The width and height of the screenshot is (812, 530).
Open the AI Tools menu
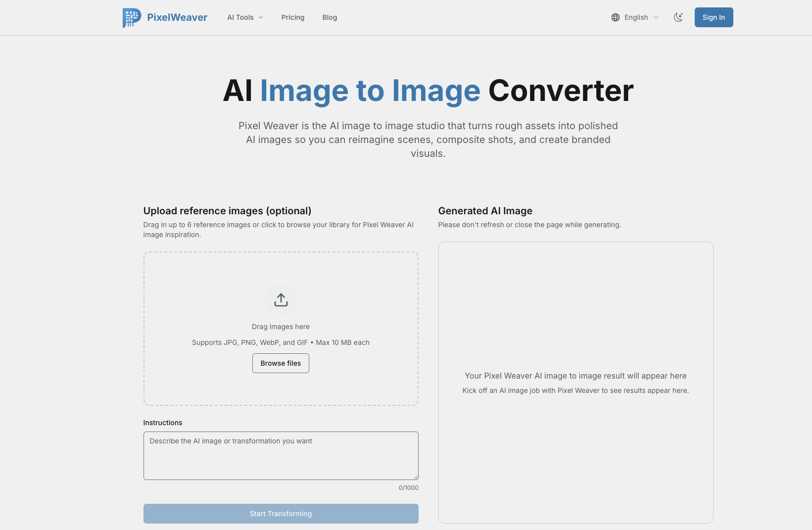241,17
